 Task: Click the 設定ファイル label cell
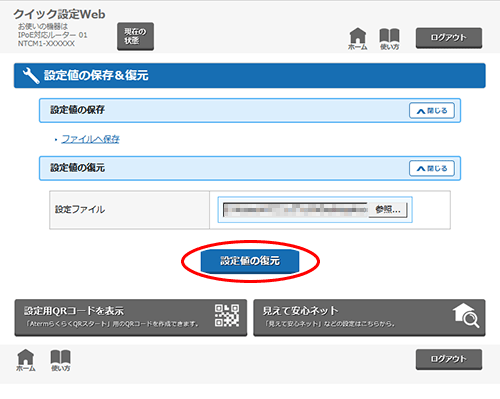click(129, 210)
